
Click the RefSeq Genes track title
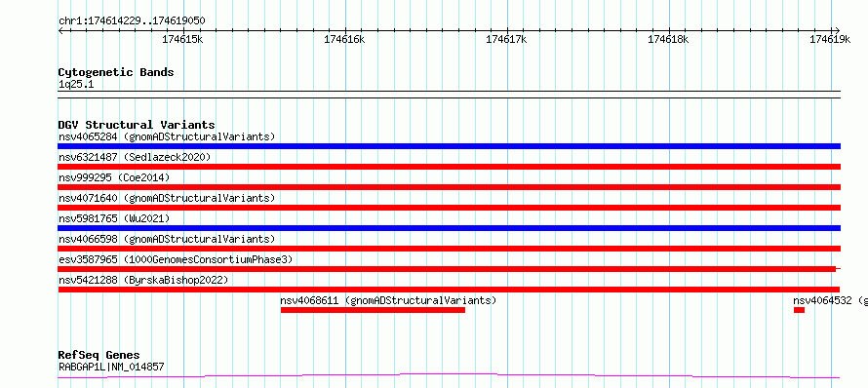99,355
